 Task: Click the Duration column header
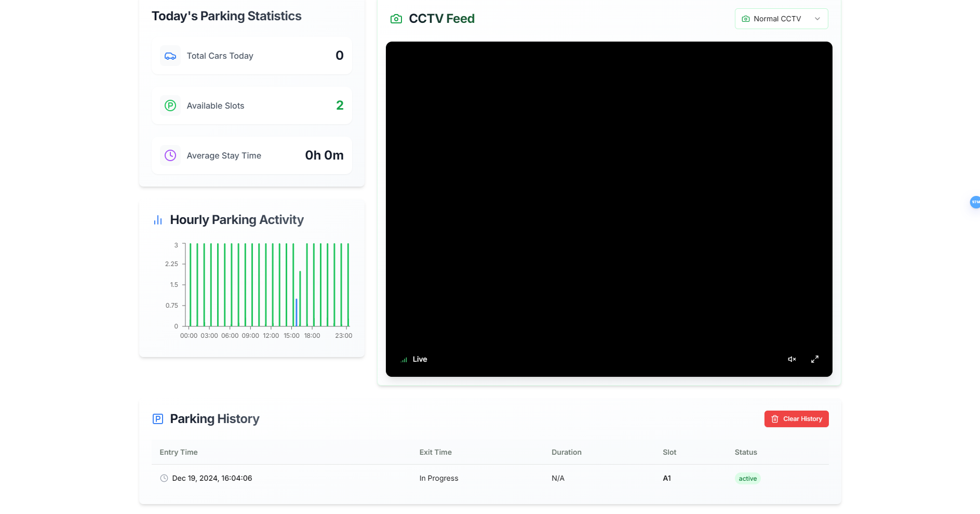point(566,452)
